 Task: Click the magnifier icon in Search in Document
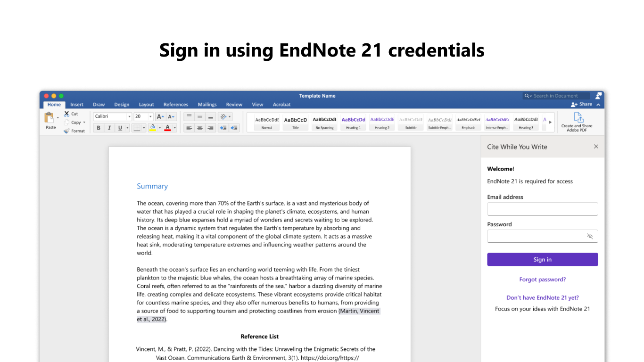(528, 96)
